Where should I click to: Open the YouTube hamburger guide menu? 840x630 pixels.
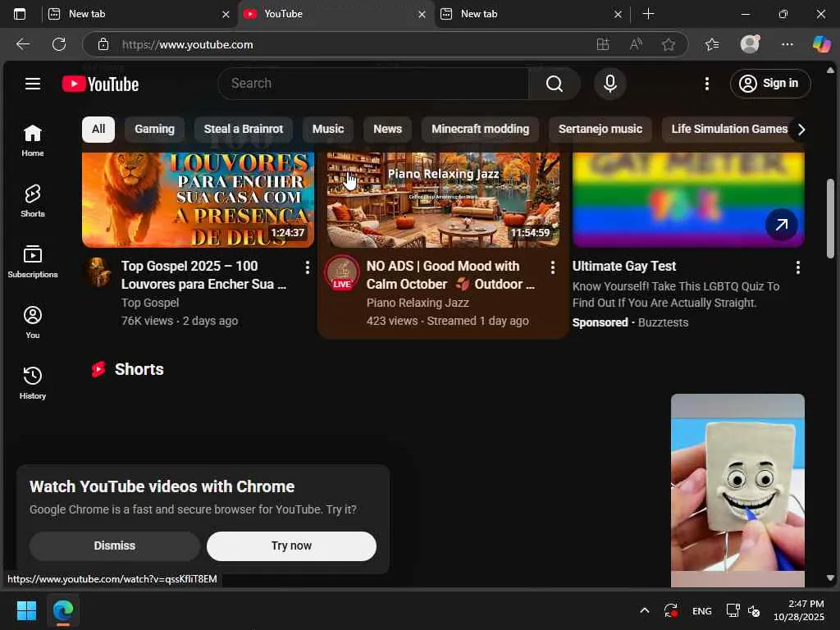pyautogui.click(x=33, y=84)
